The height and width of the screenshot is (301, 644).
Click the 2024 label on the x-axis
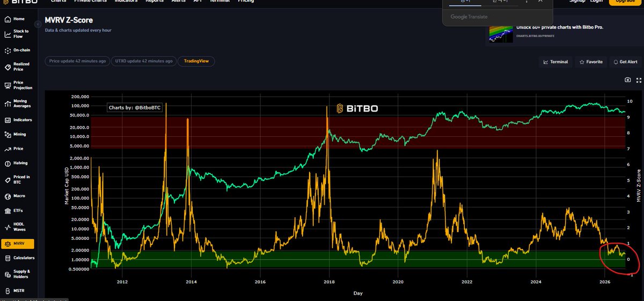click(536, 282)
